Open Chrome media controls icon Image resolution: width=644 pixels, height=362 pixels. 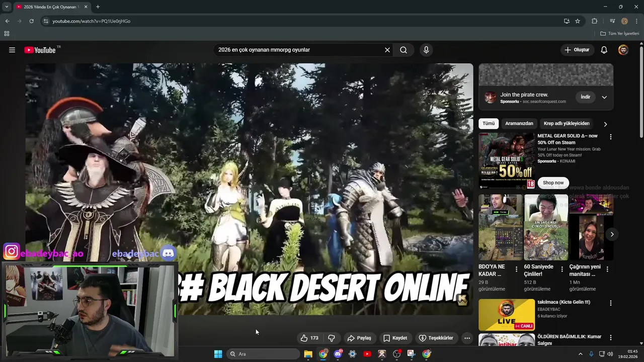click(x=612, y=21)
